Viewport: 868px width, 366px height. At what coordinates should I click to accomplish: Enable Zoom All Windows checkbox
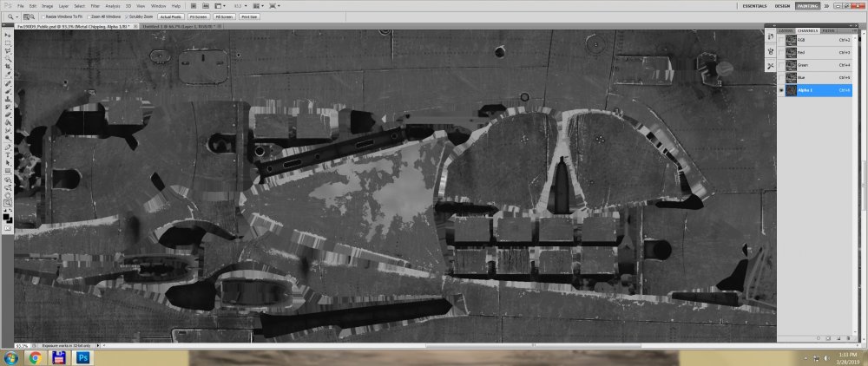click(x=89, y=16)
